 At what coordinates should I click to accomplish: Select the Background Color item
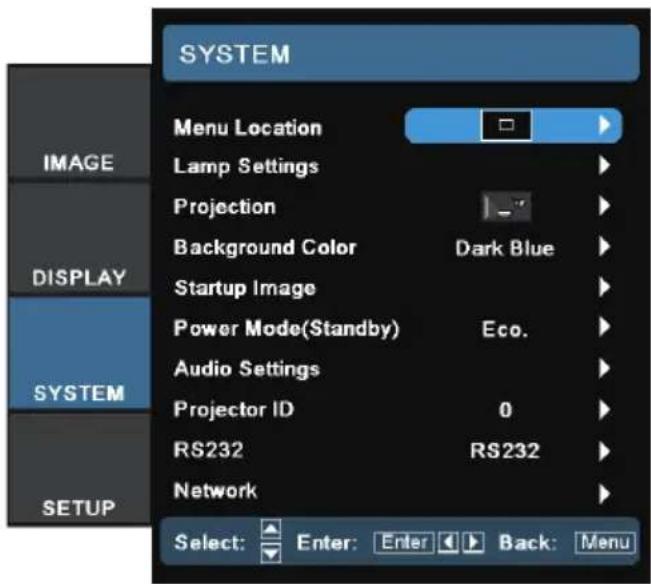tap(265, 247)
